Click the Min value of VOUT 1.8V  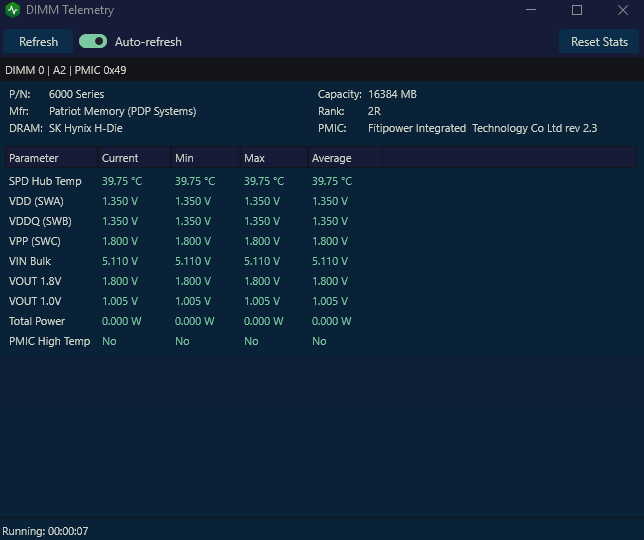coord(193,281)
